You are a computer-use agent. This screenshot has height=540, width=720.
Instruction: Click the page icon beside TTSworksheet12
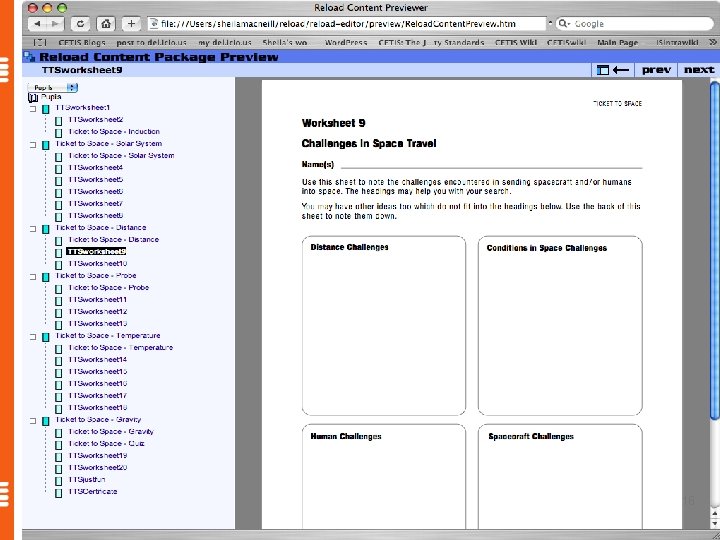click(58, 313)
